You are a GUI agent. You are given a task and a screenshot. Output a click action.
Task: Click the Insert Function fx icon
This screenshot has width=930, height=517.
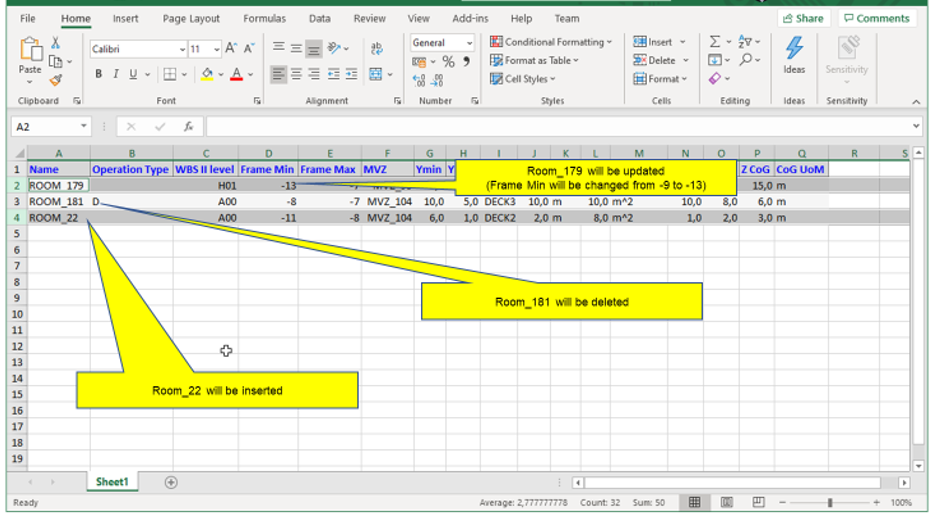coord(188,127)
